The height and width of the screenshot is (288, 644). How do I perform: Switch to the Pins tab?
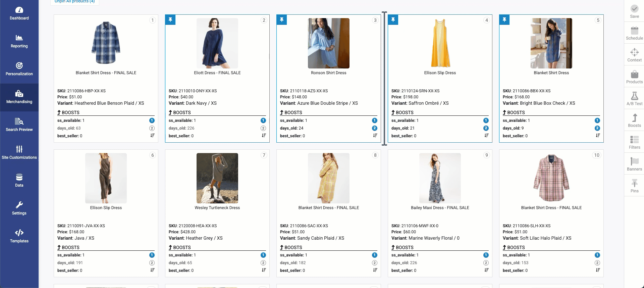coord(634,186)
